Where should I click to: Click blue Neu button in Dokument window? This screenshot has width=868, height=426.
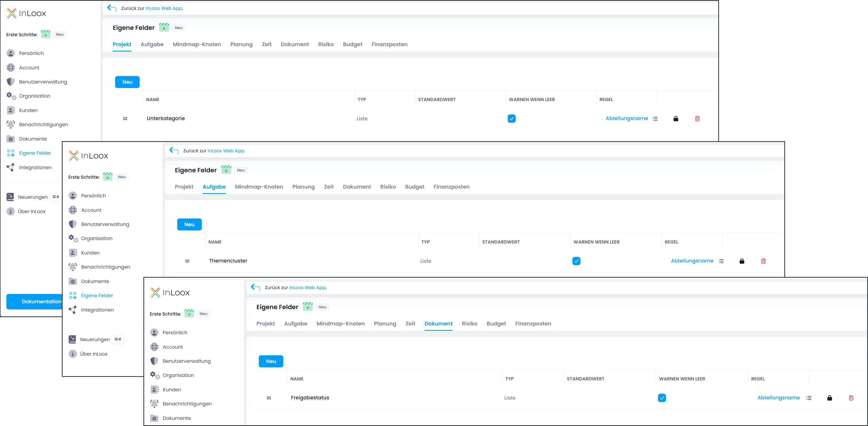[x=271, y=361]
